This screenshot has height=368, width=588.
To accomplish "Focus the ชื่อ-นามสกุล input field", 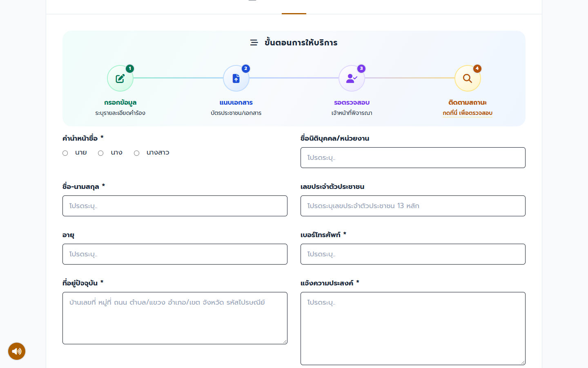I will (x=175, y=206).
